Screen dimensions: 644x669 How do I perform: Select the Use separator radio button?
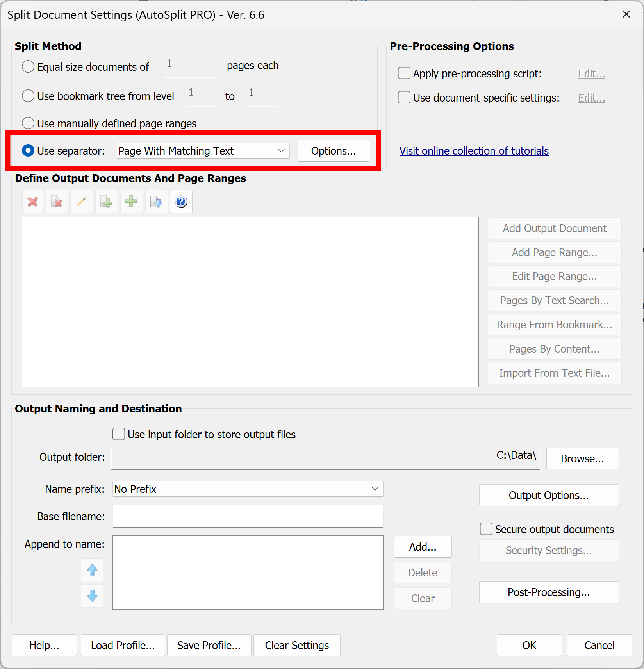pyautogui.click(x=28, y=150)
